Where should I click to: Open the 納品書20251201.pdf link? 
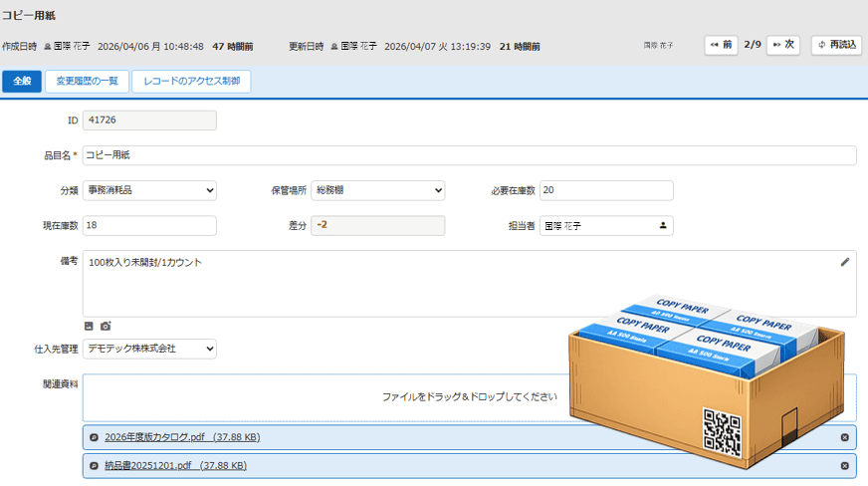pyautogui.click(x=175, y=465)
